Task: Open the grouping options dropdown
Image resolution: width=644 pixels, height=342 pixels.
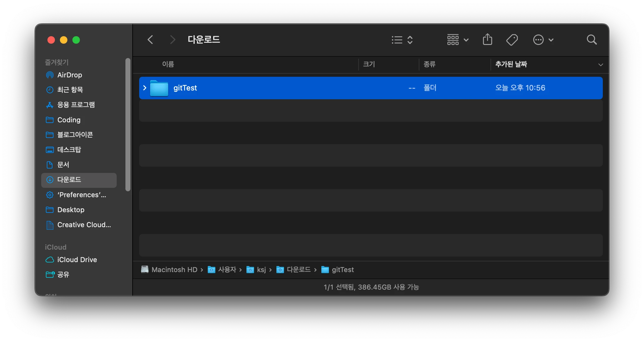Action: [x=458, y=40]
